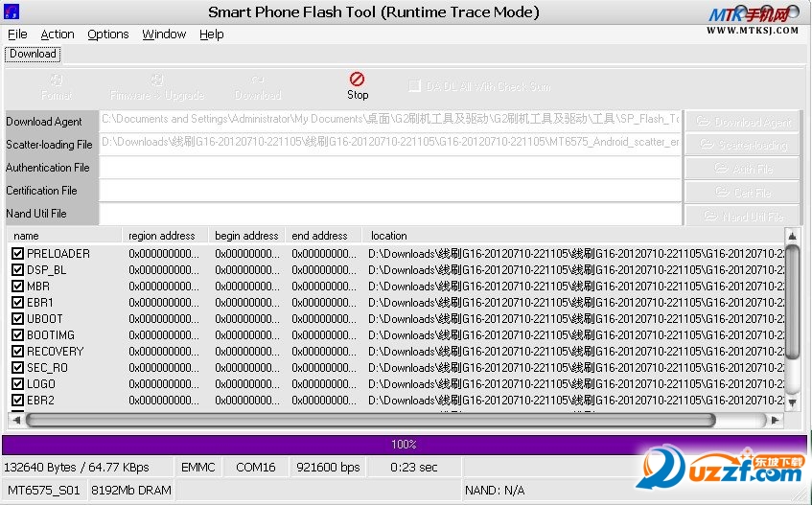Image resolution: width=812 pixels, height=505 pixels.
Task: Select the RECOVERY row name
Action: coord(55,352)
